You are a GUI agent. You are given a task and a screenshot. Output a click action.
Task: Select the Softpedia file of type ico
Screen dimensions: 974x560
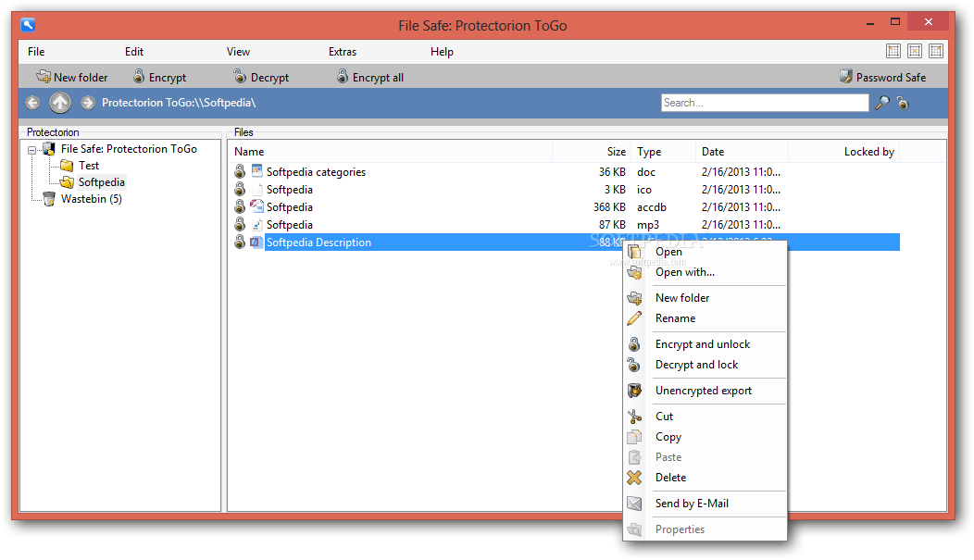point(290,190)
